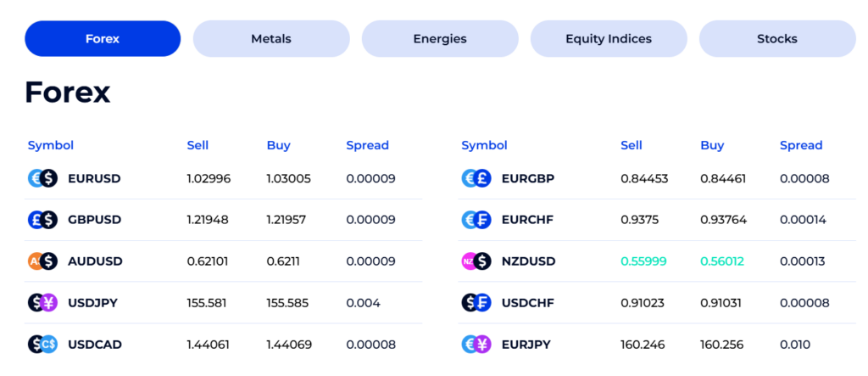Open the Energies tab
This screenshot has height=376, width=868.
click(x=440, y=39)
